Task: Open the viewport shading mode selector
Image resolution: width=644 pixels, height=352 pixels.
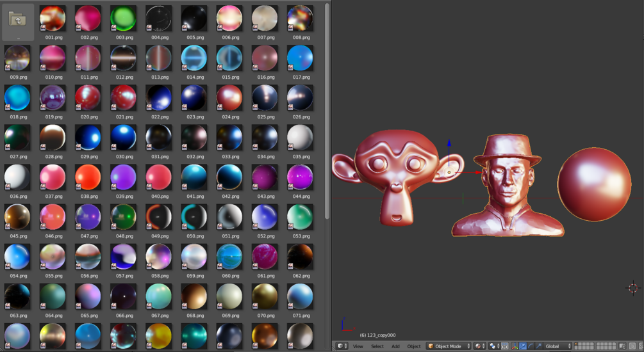Action: [x=479, y=346]
